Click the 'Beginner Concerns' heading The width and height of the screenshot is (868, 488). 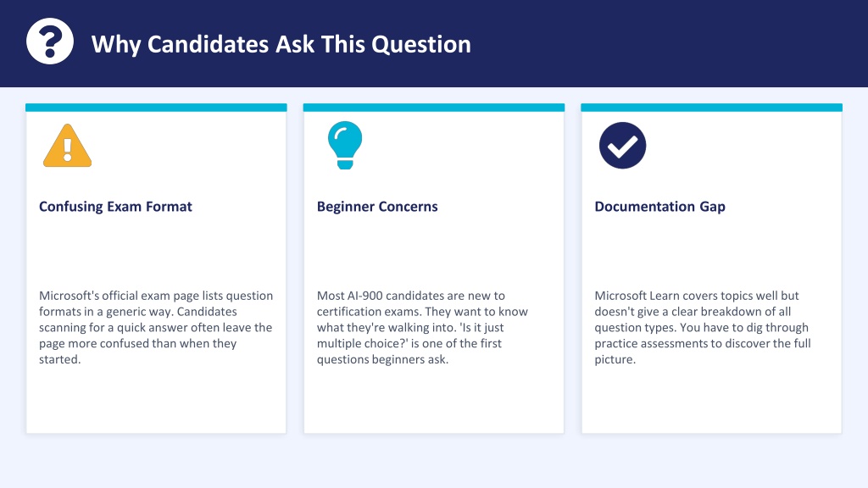(x=377, y=207)
